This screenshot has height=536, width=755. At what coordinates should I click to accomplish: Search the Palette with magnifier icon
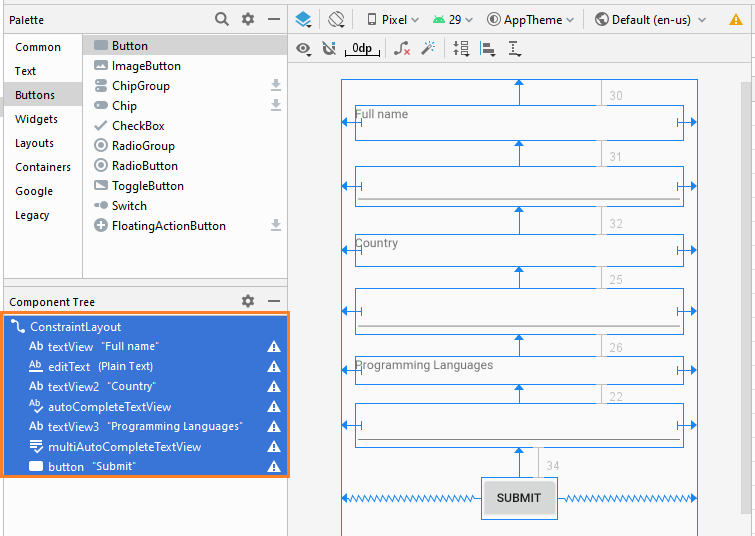(x=221, y=19)
